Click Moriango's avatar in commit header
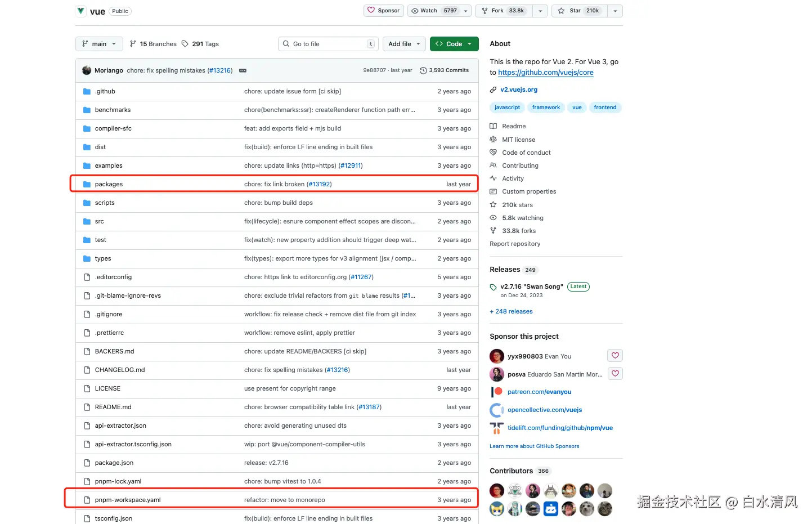Image resolution: width=812 pixels, height=524 pixels. (x=87, y=70)
